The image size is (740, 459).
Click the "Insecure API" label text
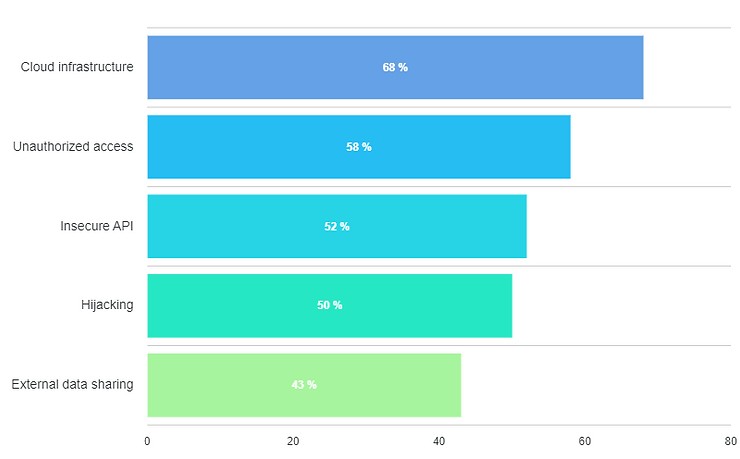click(97, 226)
